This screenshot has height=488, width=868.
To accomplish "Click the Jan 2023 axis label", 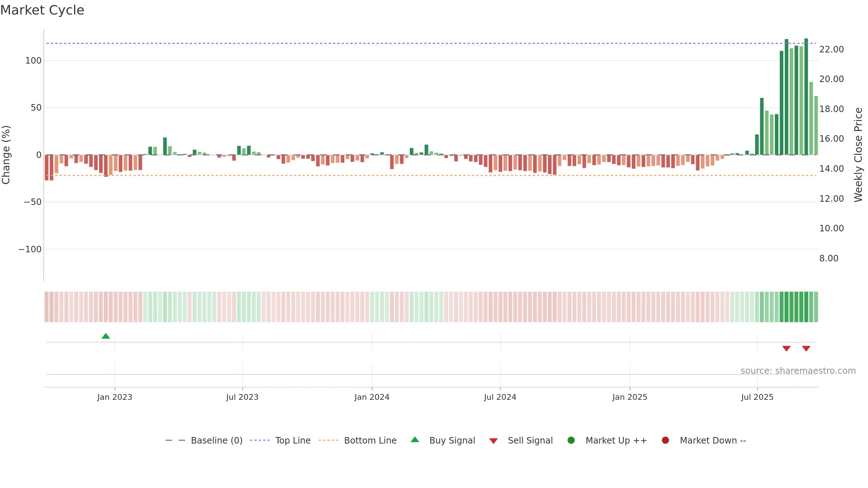I will click(x=115, y=397).
